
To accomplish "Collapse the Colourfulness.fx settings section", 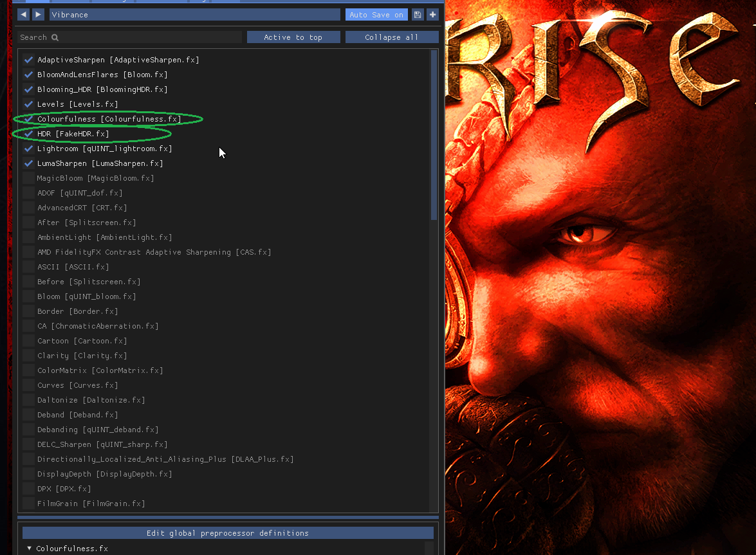I will (x=30, y=549).
